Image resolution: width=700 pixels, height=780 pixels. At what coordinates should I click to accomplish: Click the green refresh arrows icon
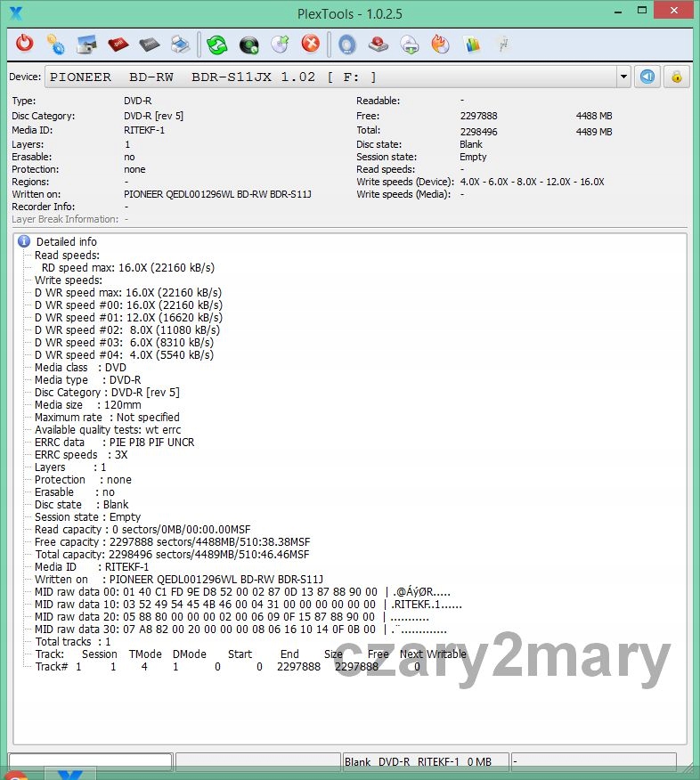(217, 45)
